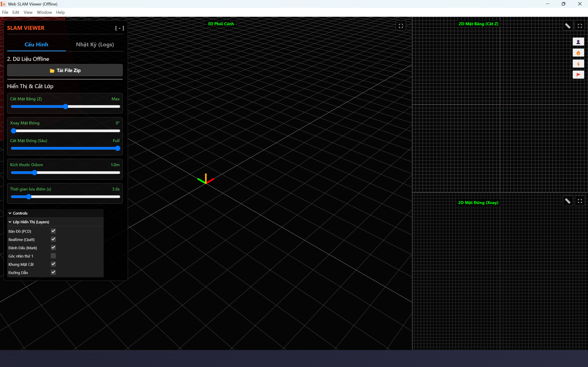Click the '0°' rotation value
Viewport: 588px width, 367px height.
[x=118, y=123]
